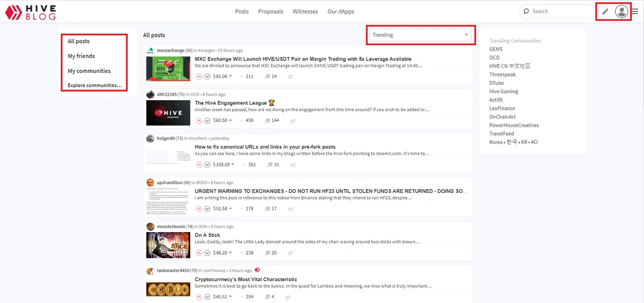Downvote The Hive Engagement League post
644x303 pixels.
coord(207,121)
